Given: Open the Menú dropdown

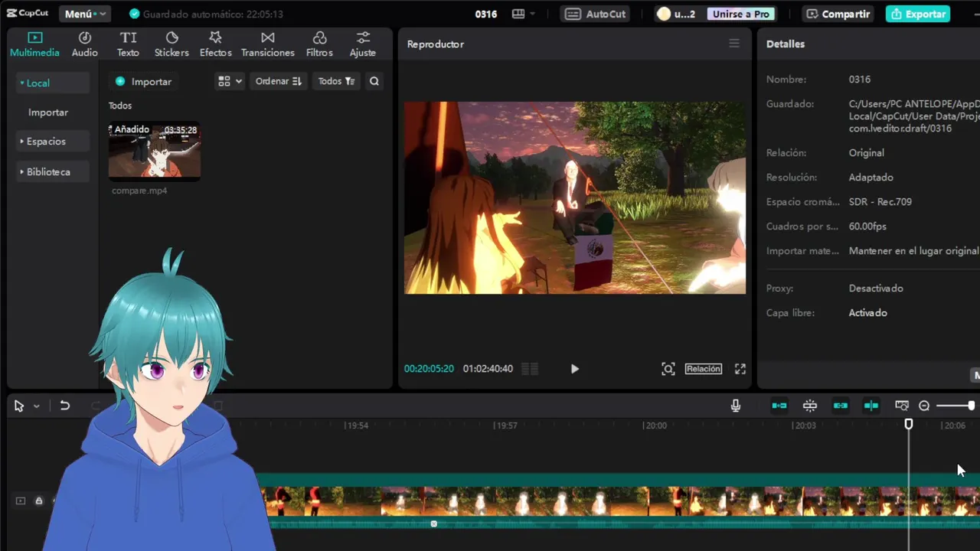Looking at the screenshot, I should click(x=84, y=14).
